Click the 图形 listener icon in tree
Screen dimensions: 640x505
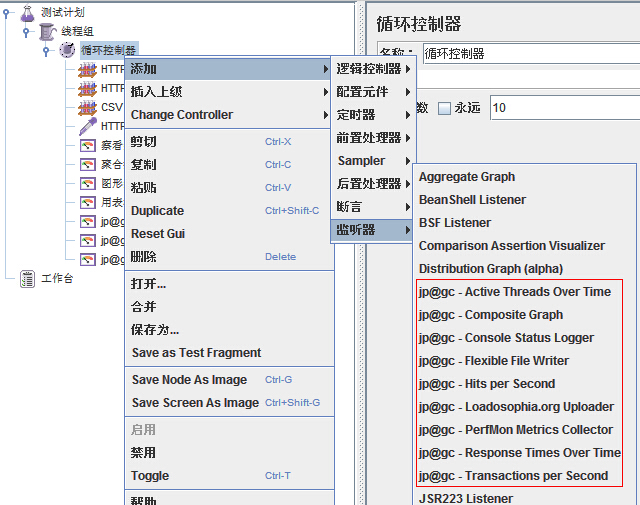pyautogui.click(x=87, y=184)
